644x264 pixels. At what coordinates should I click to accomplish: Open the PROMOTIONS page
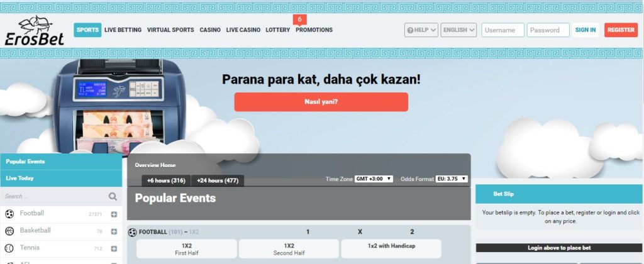tap(314, 30)
